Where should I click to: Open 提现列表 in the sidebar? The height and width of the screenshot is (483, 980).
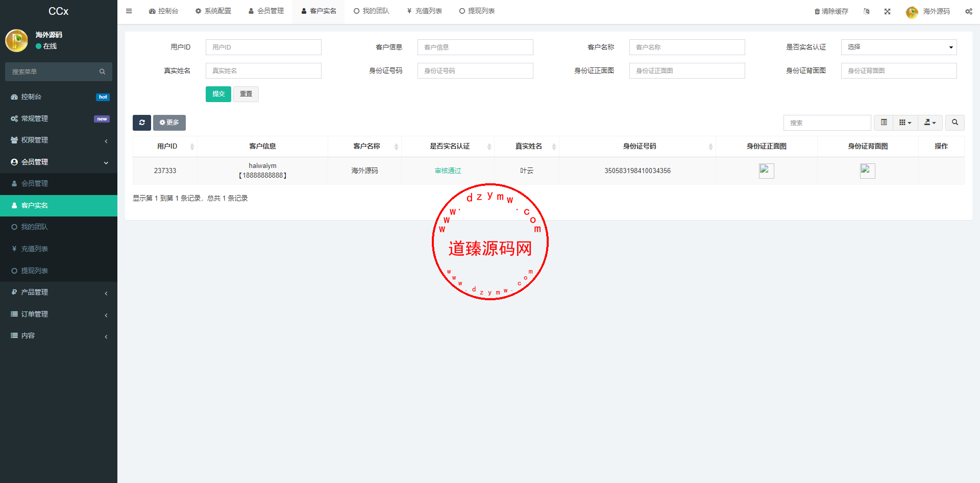click(x=59, y=271)
